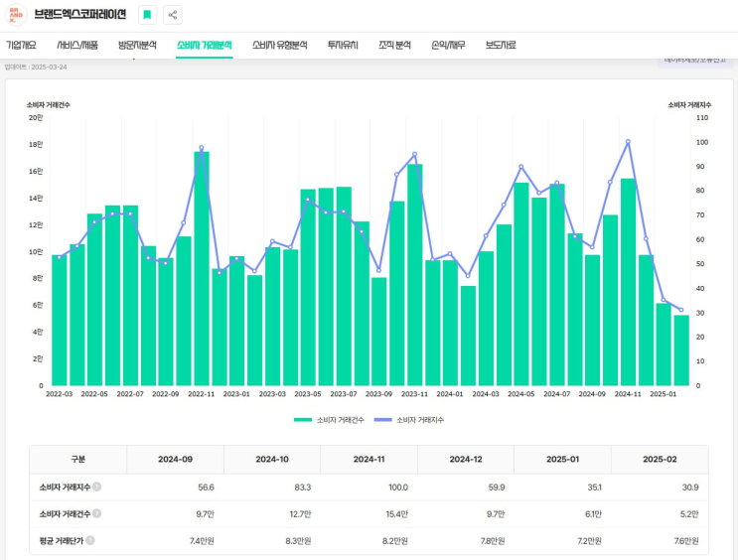Switch to the 서비스/제품 tab
The image size is (738, 560).
pyautogui.click(x=77, y=46)
